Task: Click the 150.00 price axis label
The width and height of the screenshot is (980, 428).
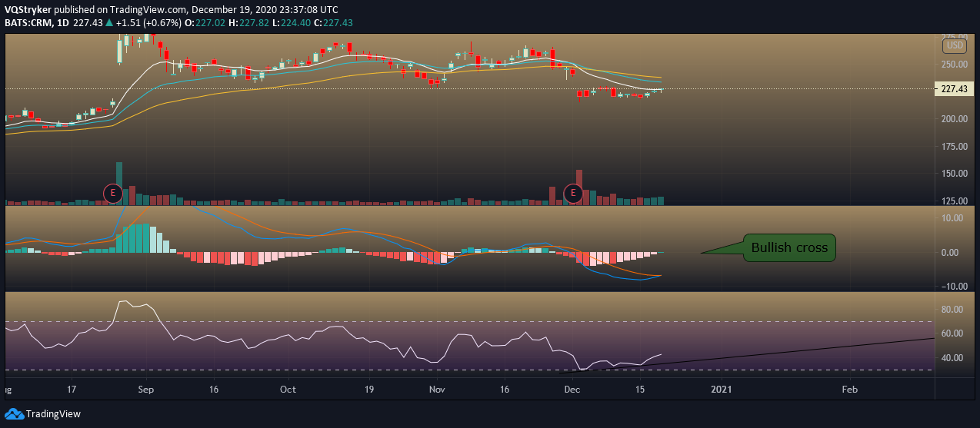Action: pyautogui.click(x=954, y=174)
